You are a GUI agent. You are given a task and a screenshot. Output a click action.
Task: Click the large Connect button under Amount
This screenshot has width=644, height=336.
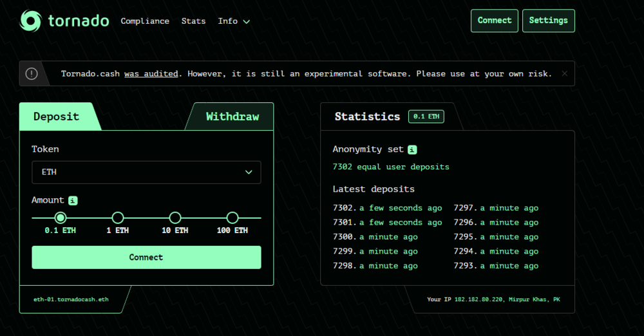(146, 257)
